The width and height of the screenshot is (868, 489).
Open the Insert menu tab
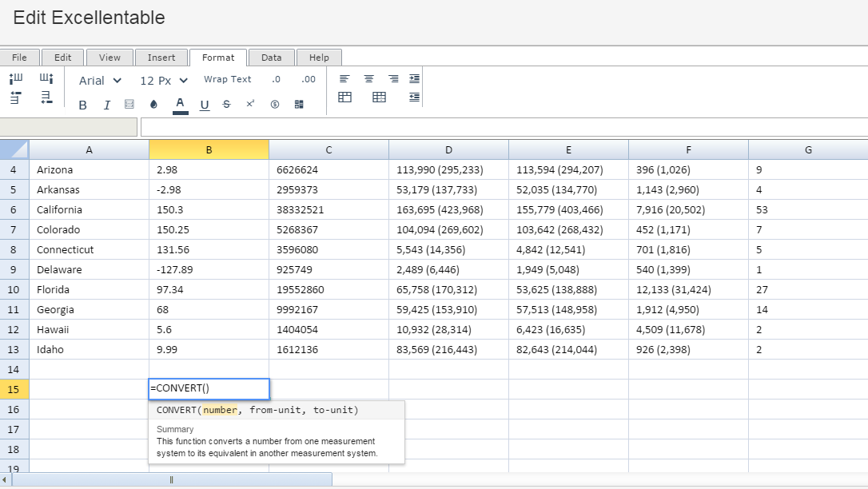click(161, 58)
